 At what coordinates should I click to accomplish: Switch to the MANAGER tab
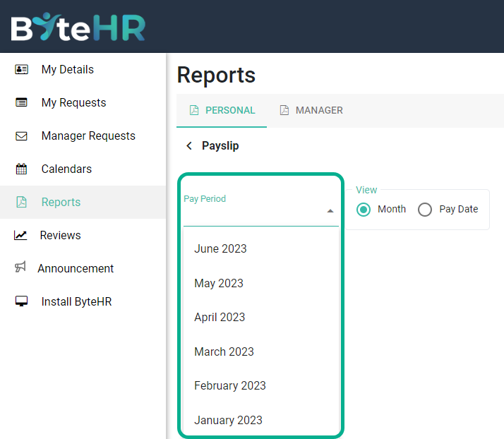coord(311,111)
